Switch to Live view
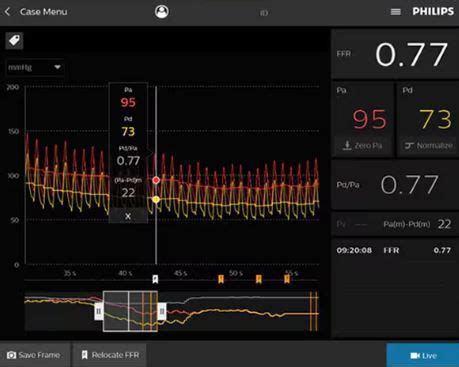 click(x=423, y=356)
